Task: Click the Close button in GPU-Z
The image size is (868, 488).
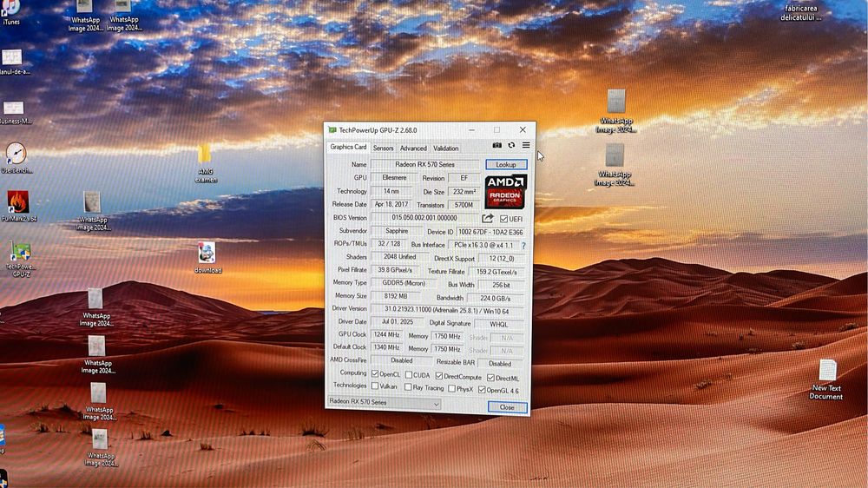Action: (x=507, y=407)
